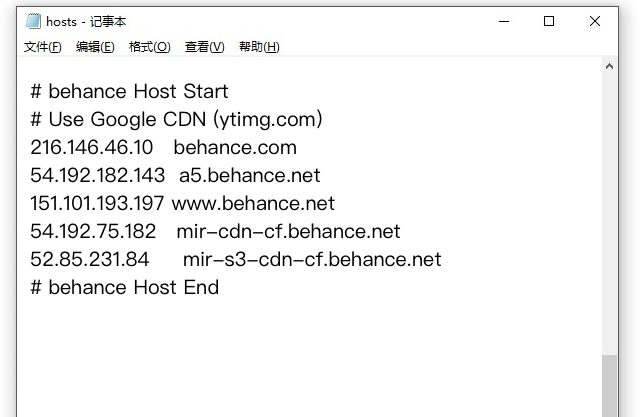Minimize the hosts Notepad window
This screenshot has width=644, height=417.
point(502,21)
